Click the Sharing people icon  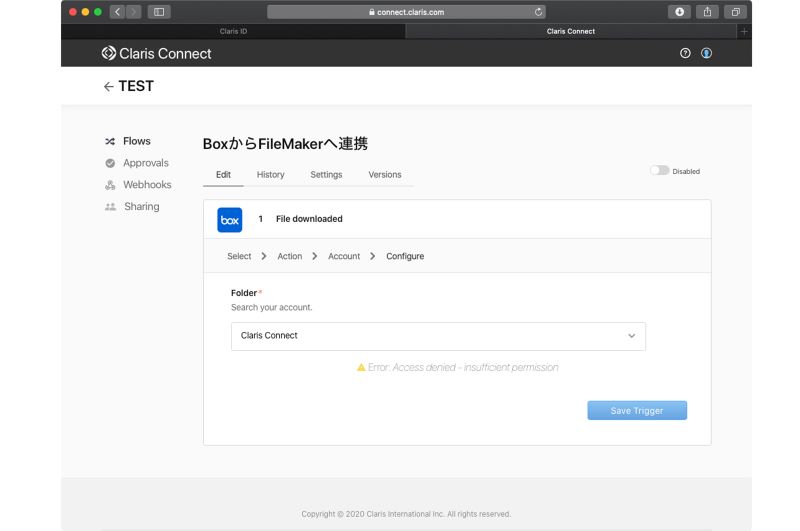[110, 207]
